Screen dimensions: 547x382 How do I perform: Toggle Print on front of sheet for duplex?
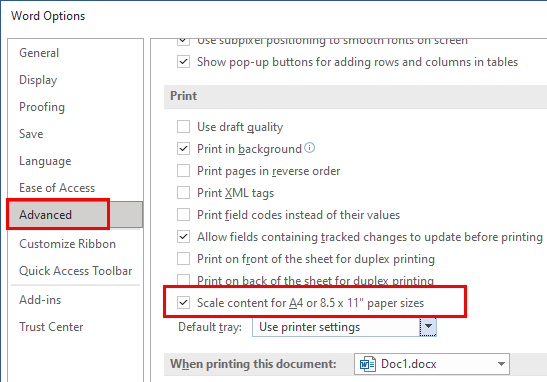click(x=183, y=259)
